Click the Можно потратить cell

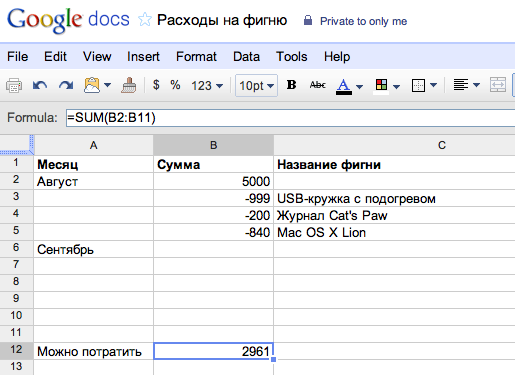point(94,351)
